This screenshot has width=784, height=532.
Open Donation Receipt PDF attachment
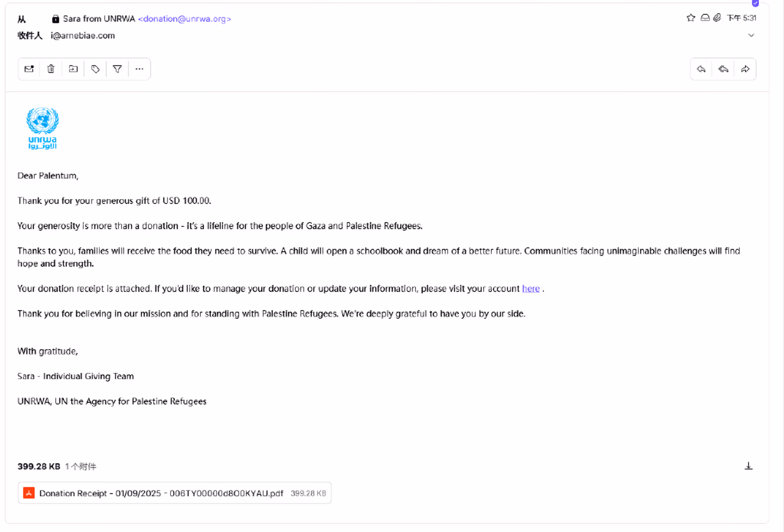174,493
